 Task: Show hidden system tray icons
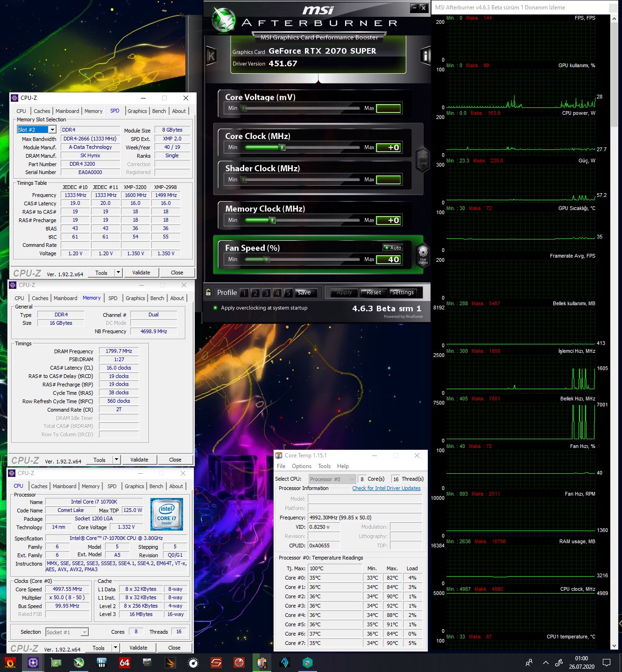coord(545,662)
